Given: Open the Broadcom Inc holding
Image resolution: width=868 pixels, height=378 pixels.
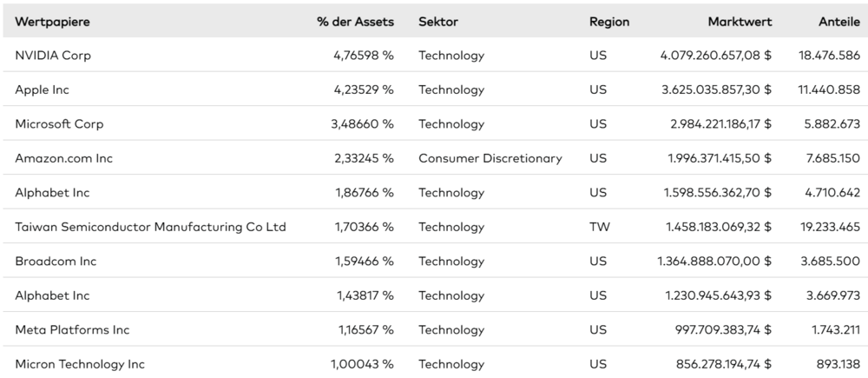Looking at the screenshot, I should pos(56,262).
